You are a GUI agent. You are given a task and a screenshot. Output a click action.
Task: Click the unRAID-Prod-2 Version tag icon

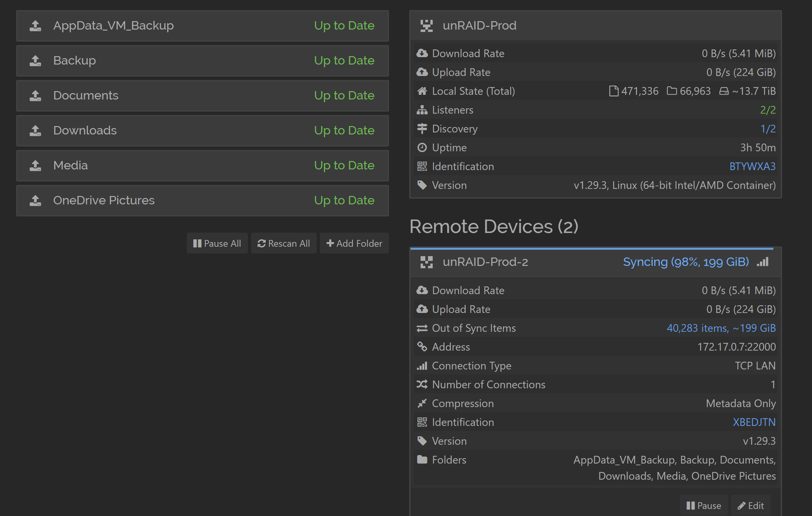422,441
